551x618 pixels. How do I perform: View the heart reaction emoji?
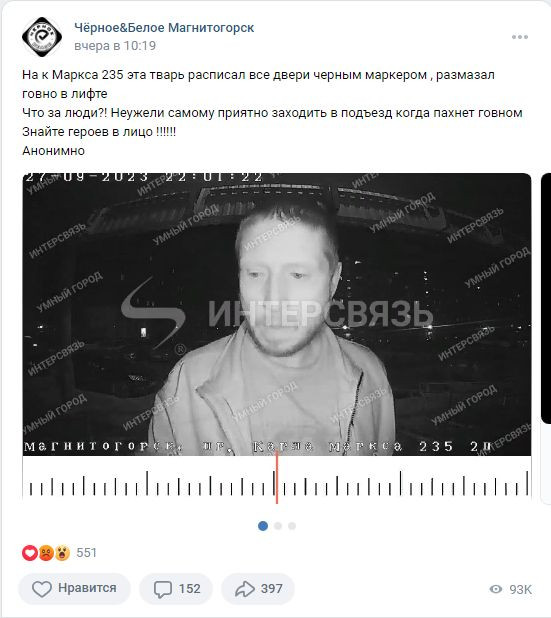[x=30, y=553]
